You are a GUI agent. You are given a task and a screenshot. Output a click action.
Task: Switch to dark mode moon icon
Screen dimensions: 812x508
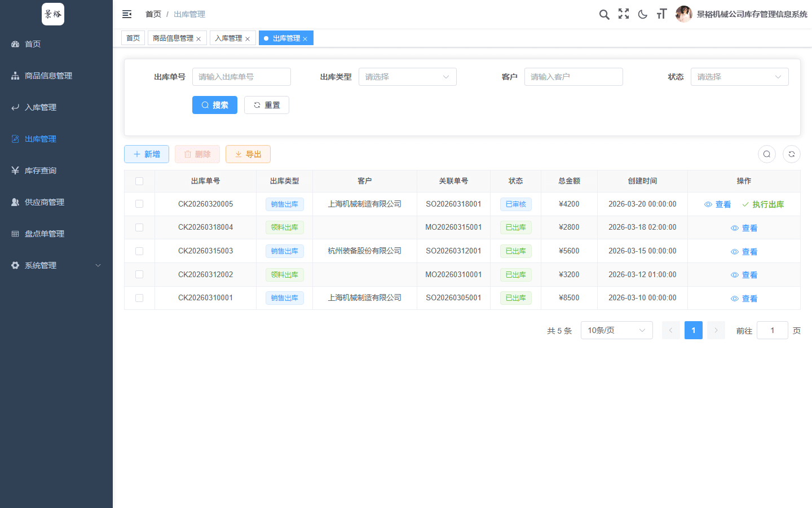click(642, 14)
